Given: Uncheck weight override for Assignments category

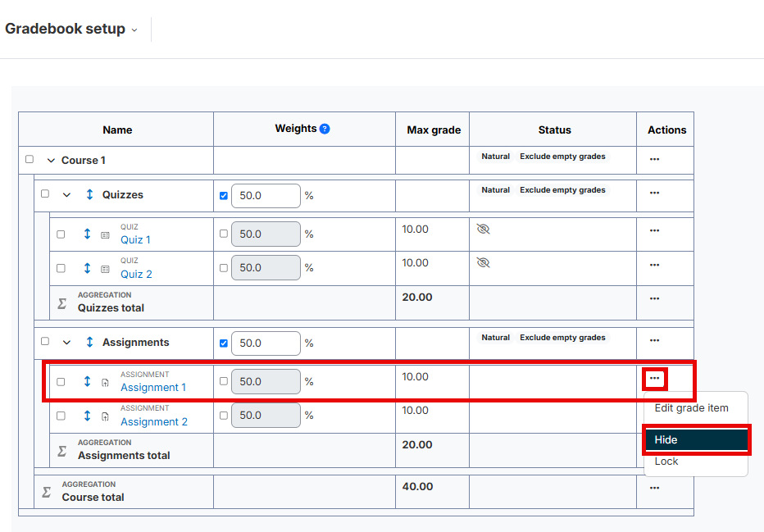Looking at the screenshot, I should coord(224,343).
